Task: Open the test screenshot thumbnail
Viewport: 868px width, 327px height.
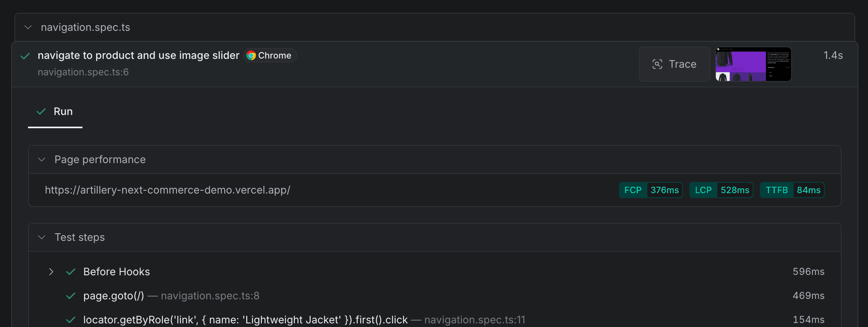Action: [753, 64]
